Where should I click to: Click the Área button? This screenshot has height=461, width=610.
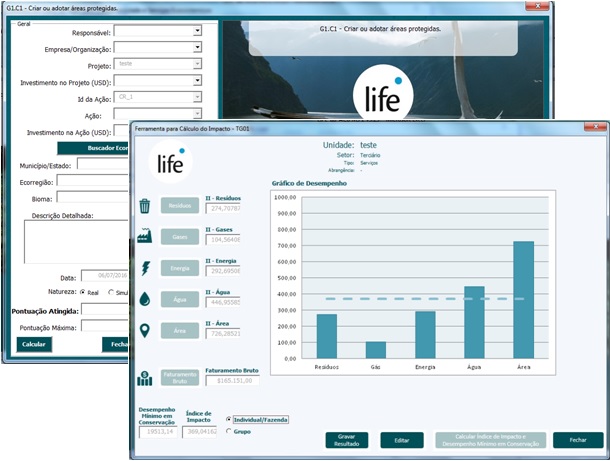pos(180,331)
